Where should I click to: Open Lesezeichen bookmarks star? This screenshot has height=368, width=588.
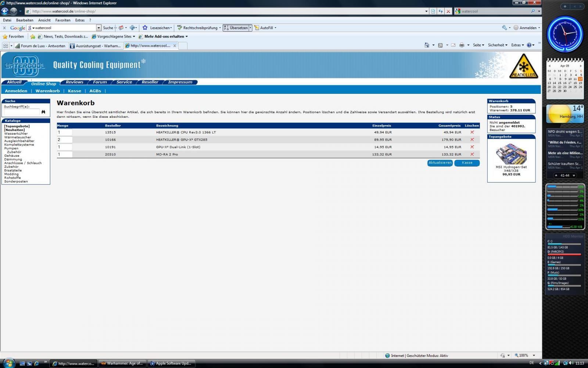point(145,28)
